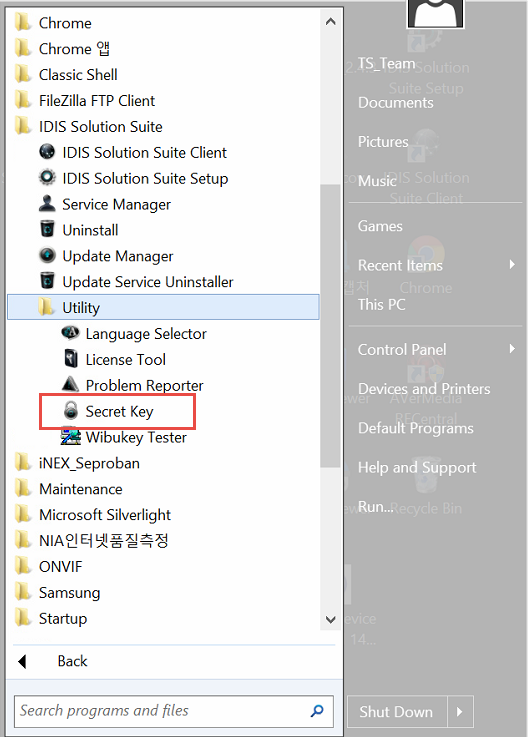The image size is (528, 737).
Task: Launch the Problem Reporter icon
Action: tap(71, 384)
